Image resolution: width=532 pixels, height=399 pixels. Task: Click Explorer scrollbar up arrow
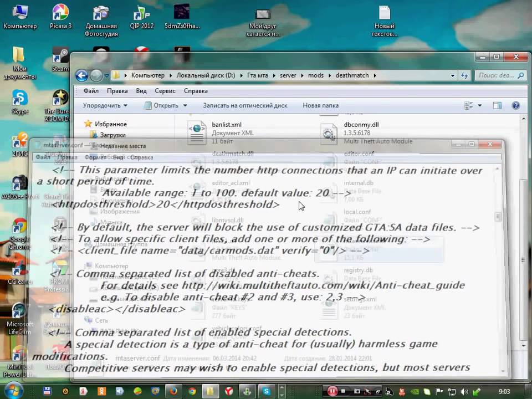[x=524, y=119]
